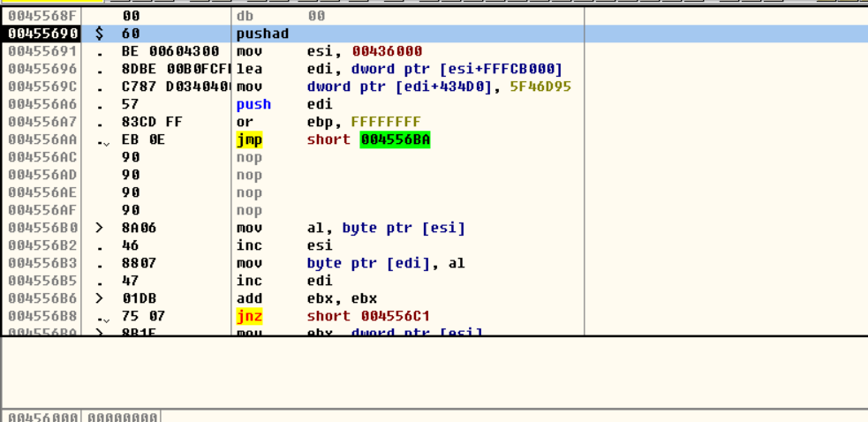Select the pushad instruction at 00455690
Image resolution: width=868 pixels, height=422 pixels.
[x=262, y=34]
